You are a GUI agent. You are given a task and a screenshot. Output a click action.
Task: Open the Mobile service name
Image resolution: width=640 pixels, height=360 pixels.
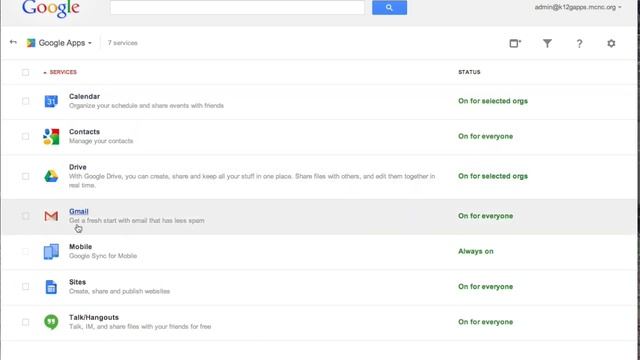(80, 247)
